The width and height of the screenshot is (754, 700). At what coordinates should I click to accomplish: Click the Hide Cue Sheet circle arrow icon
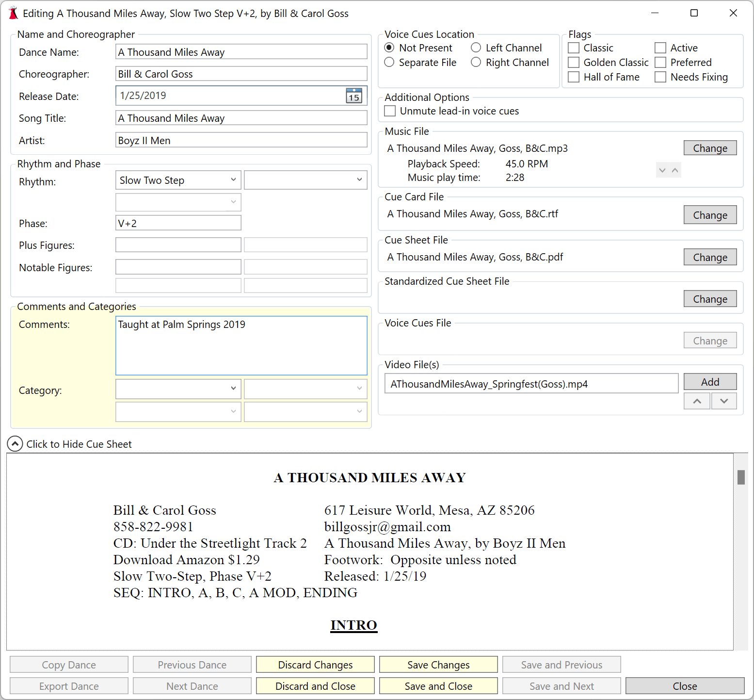15,444
